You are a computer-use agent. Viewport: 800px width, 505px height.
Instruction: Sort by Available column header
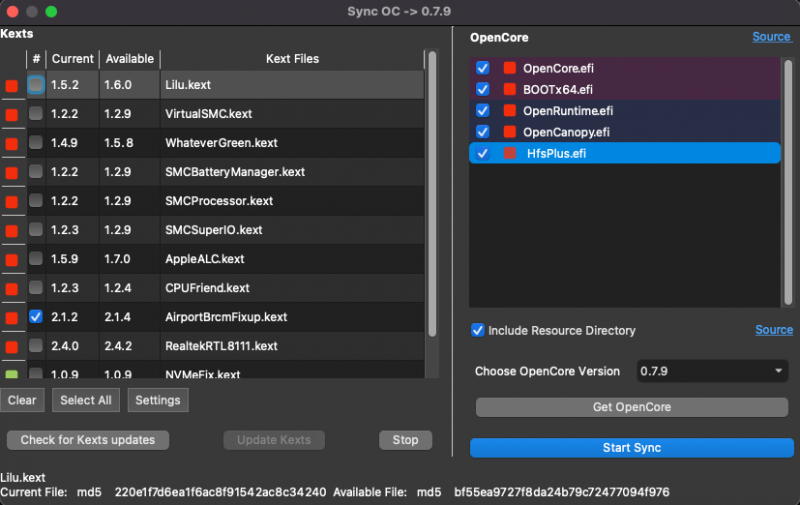pyautogui.click(x=129, y=59)
